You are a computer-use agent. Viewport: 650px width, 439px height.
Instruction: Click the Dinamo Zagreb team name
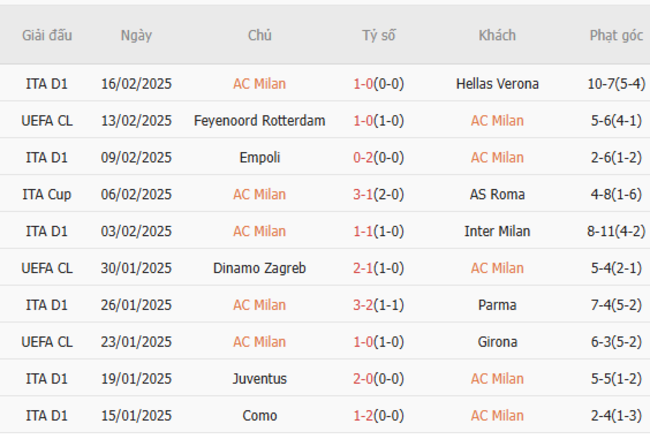click(x=260, y=268)
